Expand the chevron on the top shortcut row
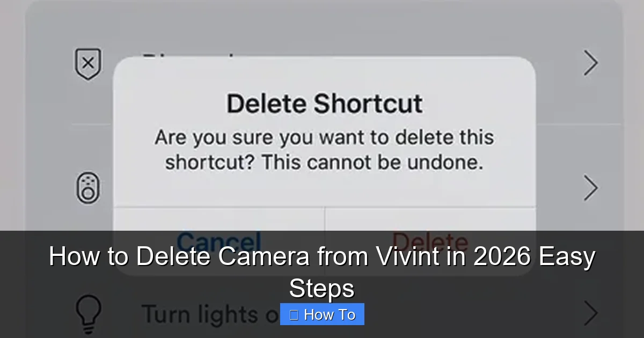Image resolution: width=644 pixels, height=338 pixels. (590, 63)
